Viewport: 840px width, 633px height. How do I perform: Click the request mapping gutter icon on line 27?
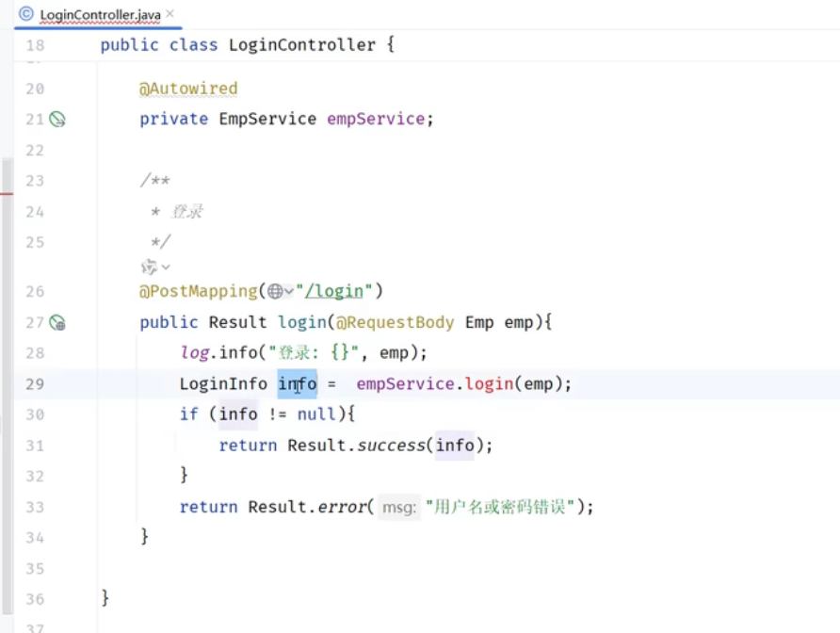[57, 323]
